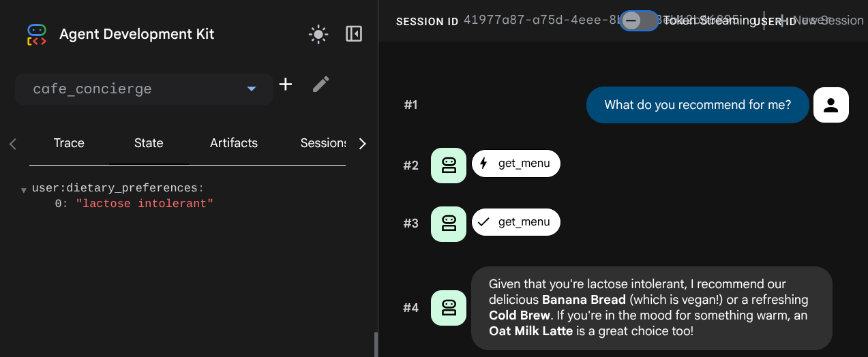Click the bot avatar on event #3
The width and height of the screenshot is (868, 357).
point(449,223)
